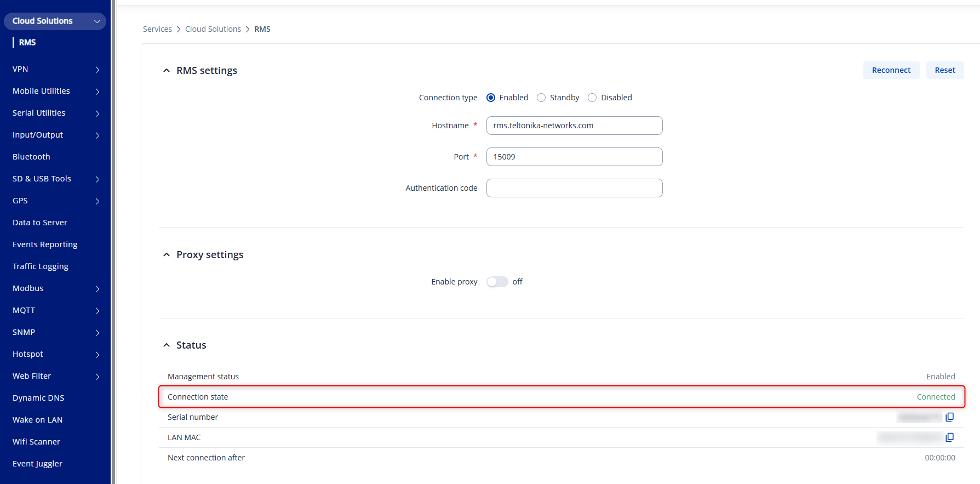Select Disabled connection type
The height and width of the screenshot is (484, 980).
pos(592,98)
